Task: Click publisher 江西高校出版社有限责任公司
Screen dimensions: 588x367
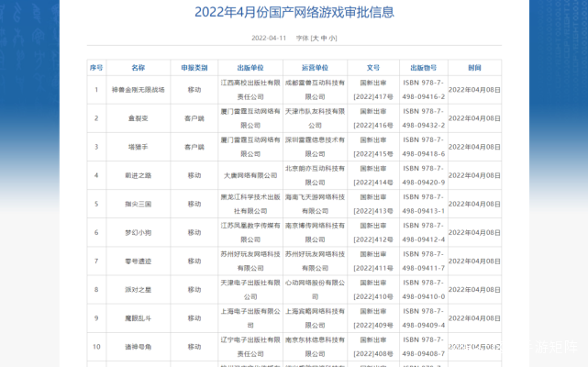Action: (x=250, y=90)
